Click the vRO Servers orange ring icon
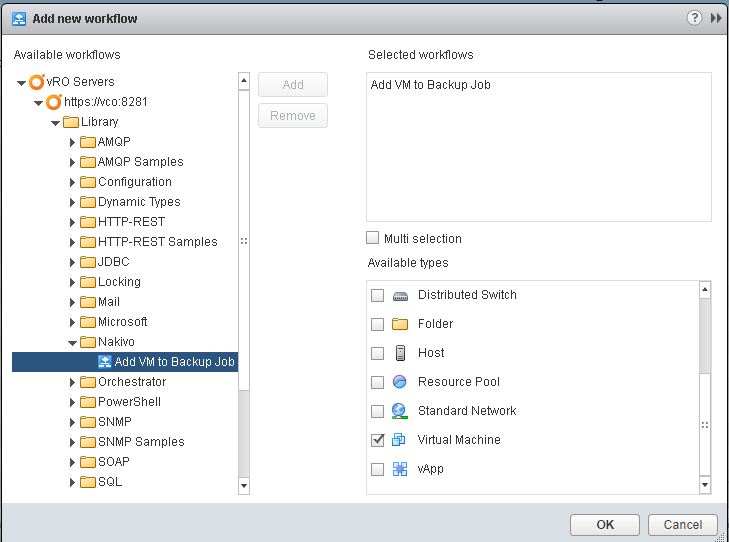This screenshot has height=542, width=729. click(37, 82)
